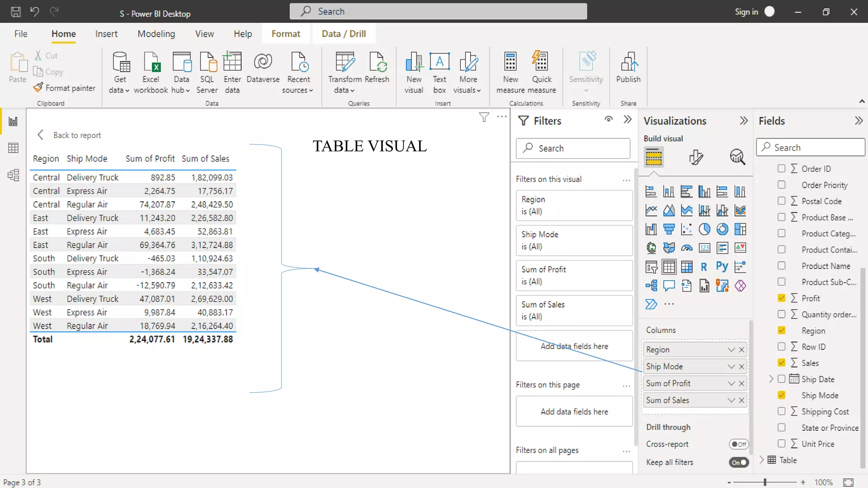Viewport: 868px width, 488px height.
Task: Switch to the Modeling tab
Action: [156, 34]
